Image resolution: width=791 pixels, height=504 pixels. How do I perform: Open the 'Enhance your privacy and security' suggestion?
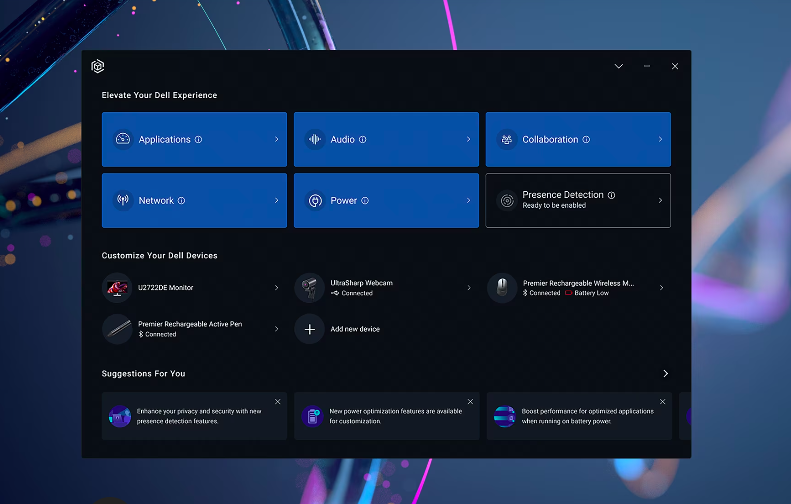[194, 416]
